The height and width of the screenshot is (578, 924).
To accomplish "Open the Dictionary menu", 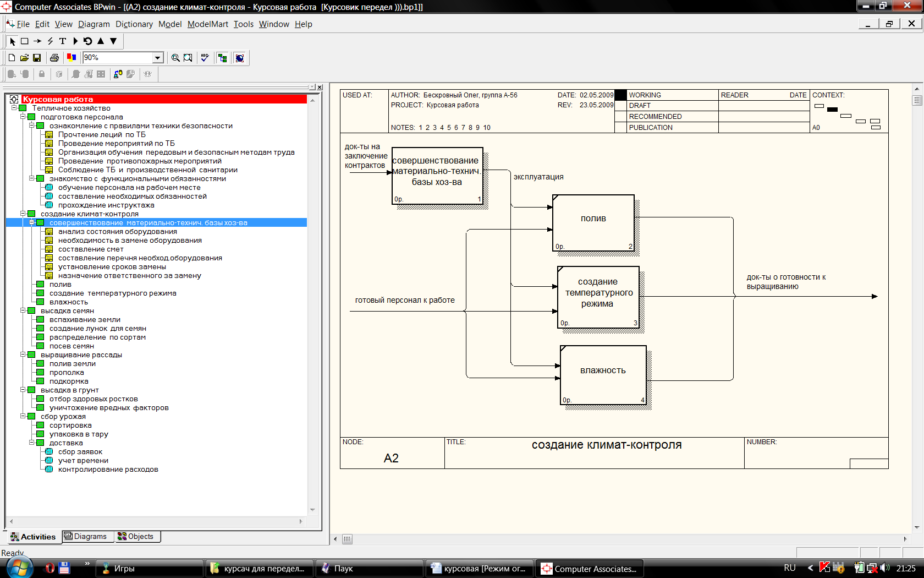I will click(134, 24).
